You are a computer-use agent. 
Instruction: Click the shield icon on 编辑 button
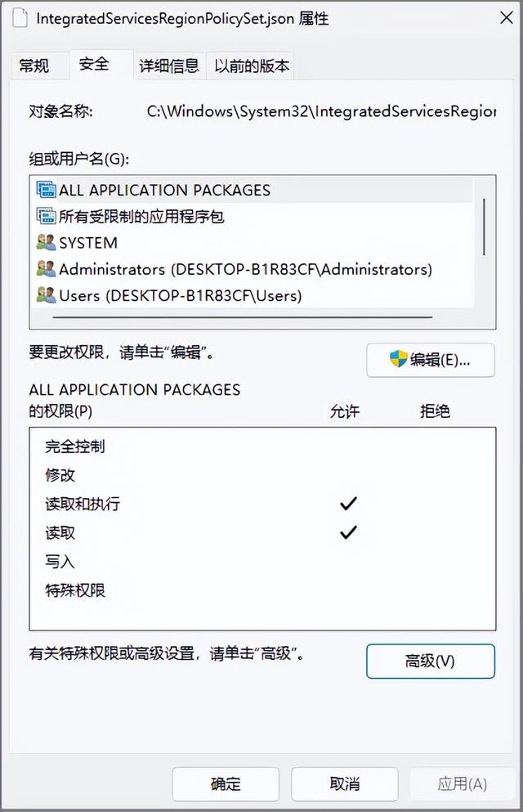coord(398,359)
